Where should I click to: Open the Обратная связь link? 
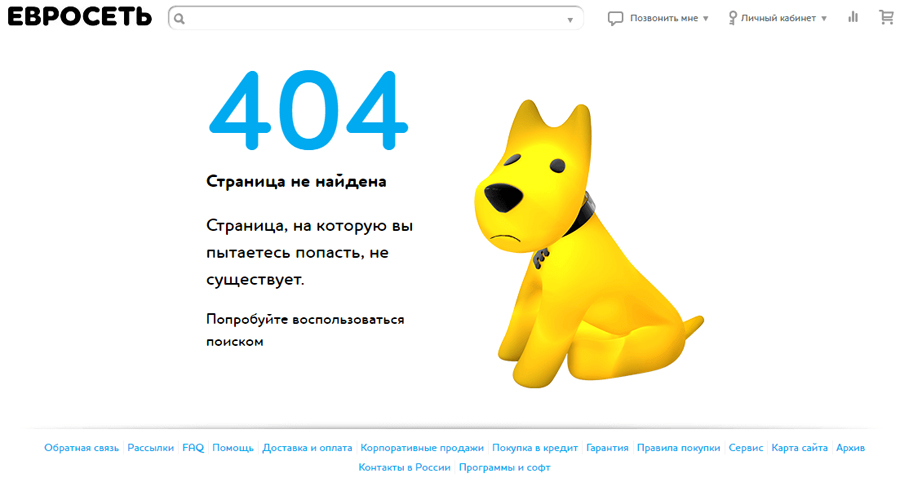click(81, 448)
